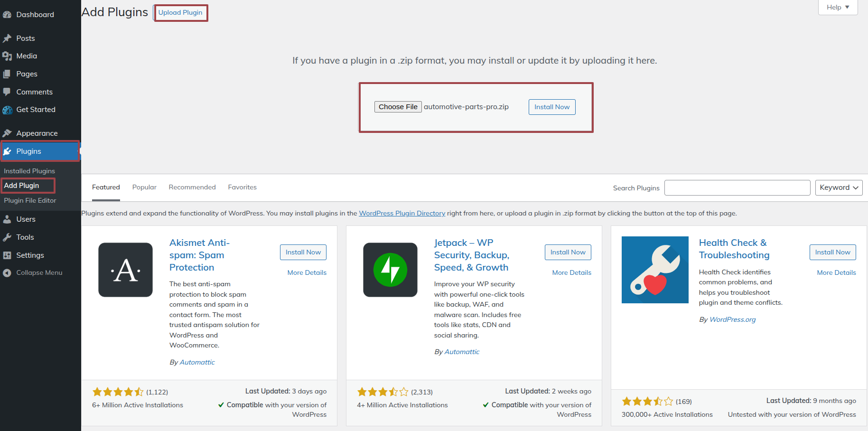Click the Tools wrench icon
Screen dimensions: 868x431
click(x=7, y=237)
